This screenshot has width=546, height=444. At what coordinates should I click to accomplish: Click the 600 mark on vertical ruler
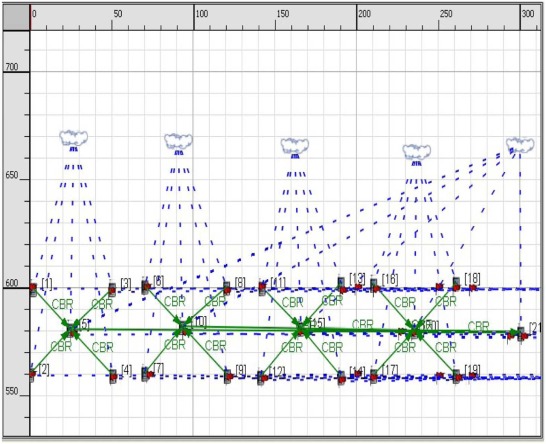click(x=12, y=283)
